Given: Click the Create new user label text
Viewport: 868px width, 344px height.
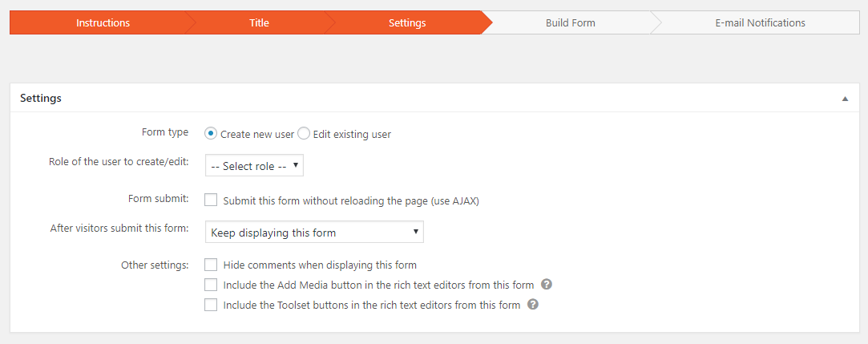Looking at the screenshot, I should point(257,134).
